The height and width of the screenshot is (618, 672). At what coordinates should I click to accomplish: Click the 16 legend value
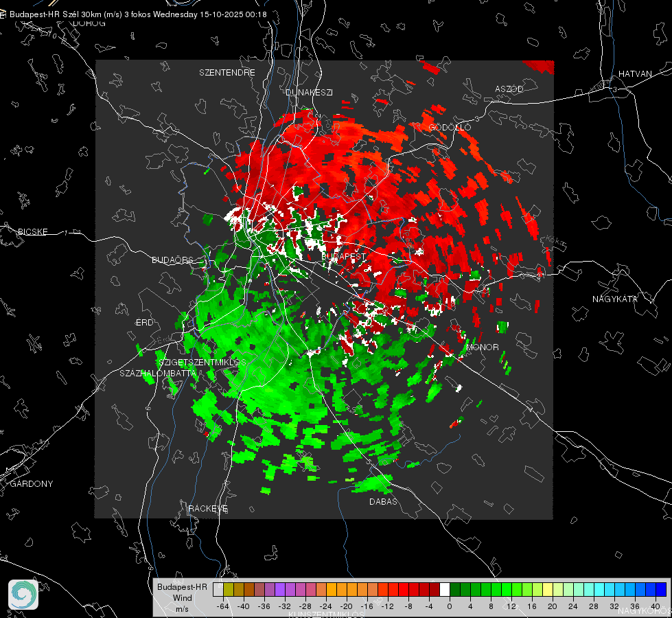[532, 606]
